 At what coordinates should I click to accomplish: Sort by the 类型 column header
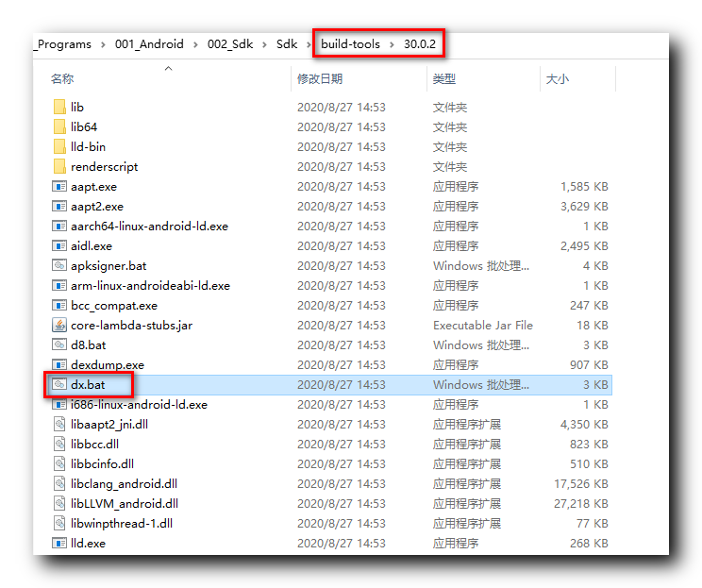(443, 79)
